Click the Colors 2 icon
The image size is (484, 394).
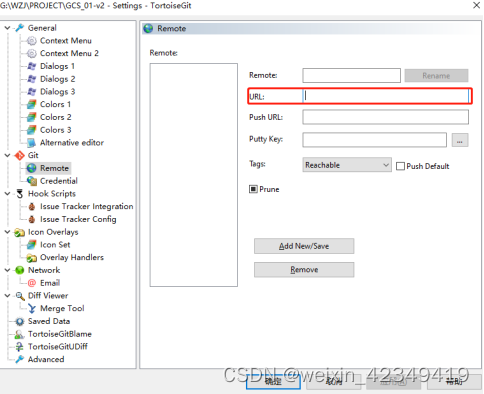pyautogui.click(x=32, y=117)
